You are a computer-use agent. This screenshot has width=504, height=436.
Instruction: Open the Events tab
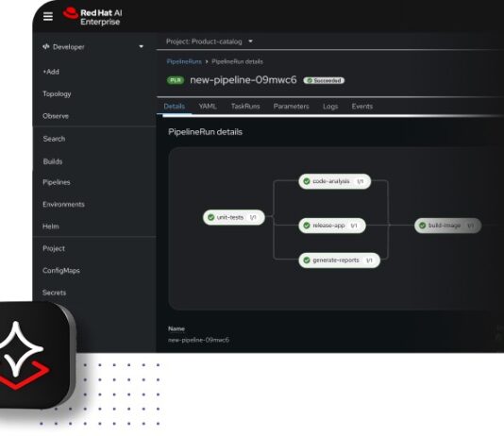click(362, 107)
